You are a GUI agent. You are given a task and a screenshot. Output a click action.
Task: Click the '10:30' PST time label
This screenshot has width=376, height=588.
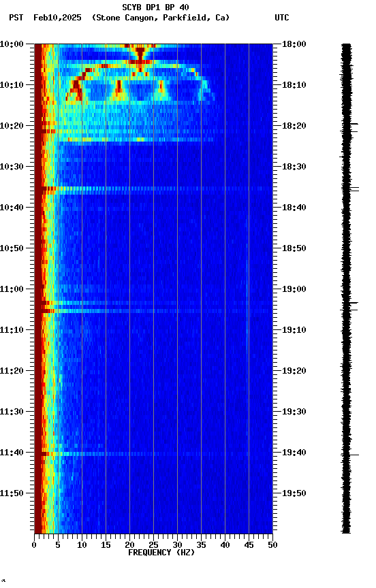click(x=12, y=167)
